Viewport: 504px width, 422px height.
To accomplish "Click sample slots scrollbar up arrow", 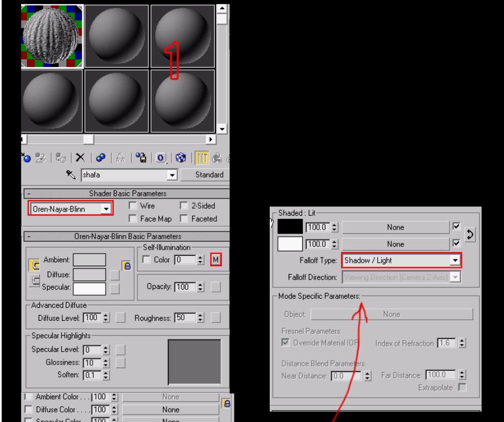I will (222, 8).
